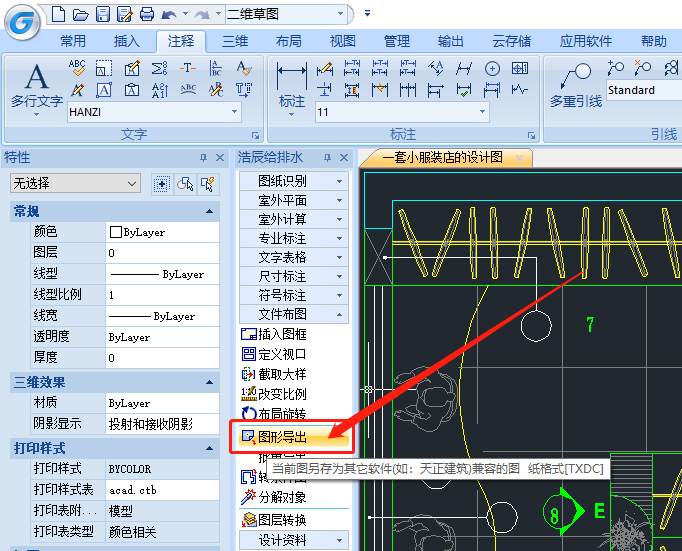Expand the 图纸识别 menu group
This screenshot has height=551, width=682.
tap(294, 181)
